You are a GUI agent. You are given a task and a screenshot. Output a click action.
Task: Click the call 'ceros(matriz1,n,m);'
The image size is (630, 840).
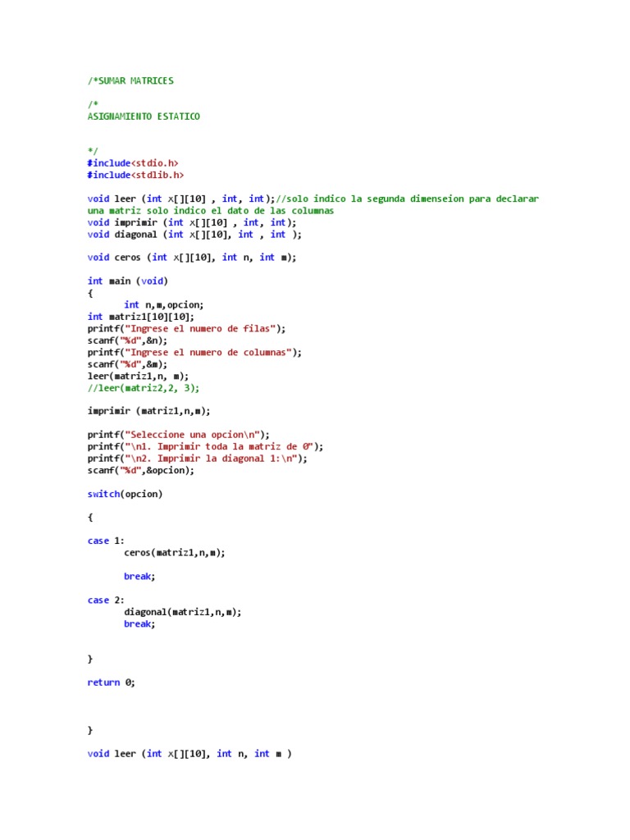(175, 552)
